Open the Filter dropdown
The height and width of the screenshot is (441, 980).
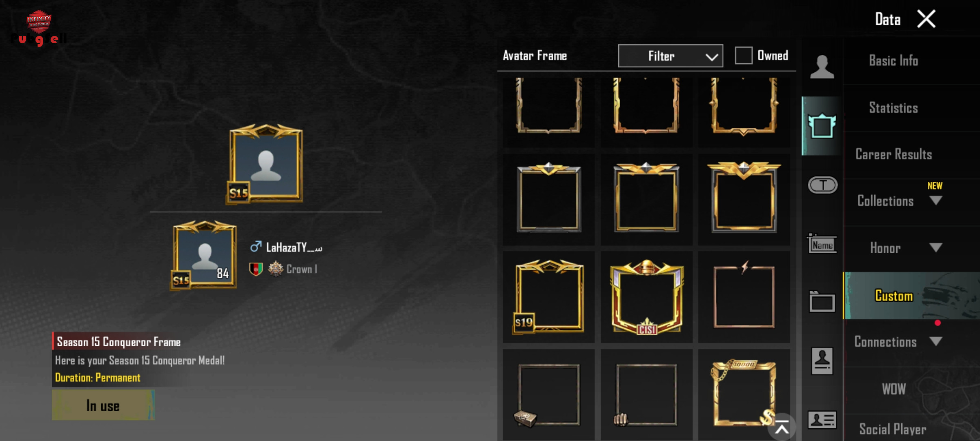670,56
